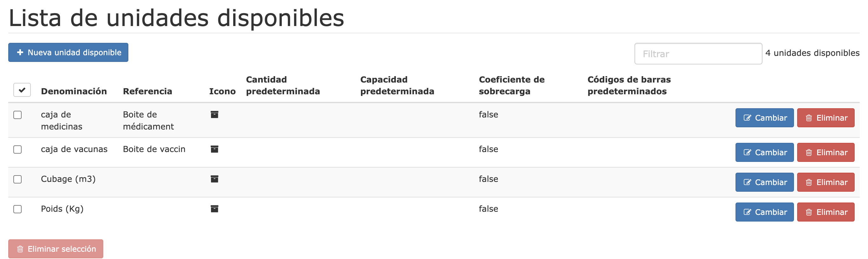Image resolution: width=868 pixels, height=259 pixels.
Task: Click Cambiar in the Cubage (m3) row
Action: pos(764,182)
